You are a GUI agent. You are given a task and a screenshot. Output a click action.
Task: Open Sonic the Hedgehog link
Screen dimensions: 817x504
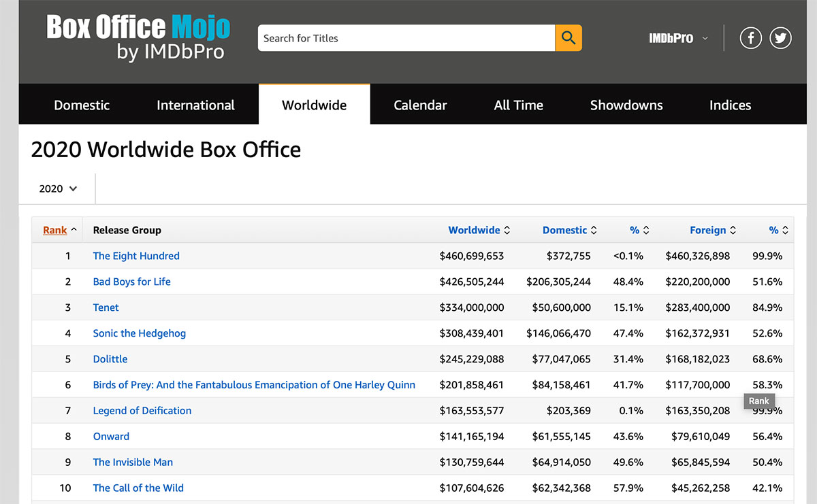tap(140, 333)
